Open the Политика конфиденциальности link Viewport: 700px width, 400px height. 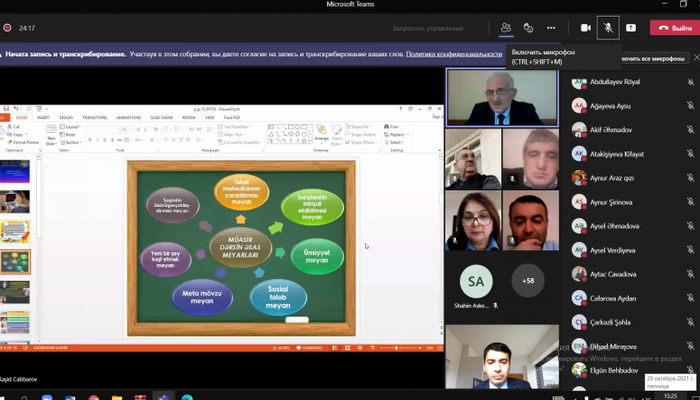(x=453, y=54)
